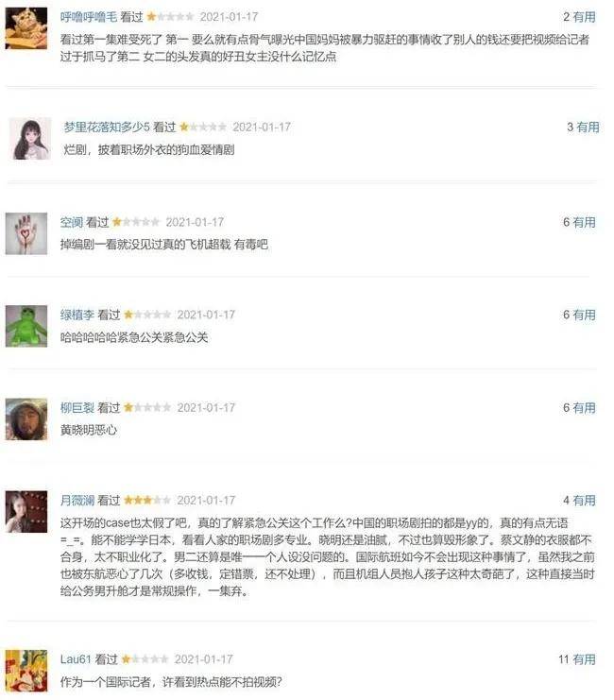
Task: Visit 梦里花落知多少5's profile link
Action: click(107, 128)
